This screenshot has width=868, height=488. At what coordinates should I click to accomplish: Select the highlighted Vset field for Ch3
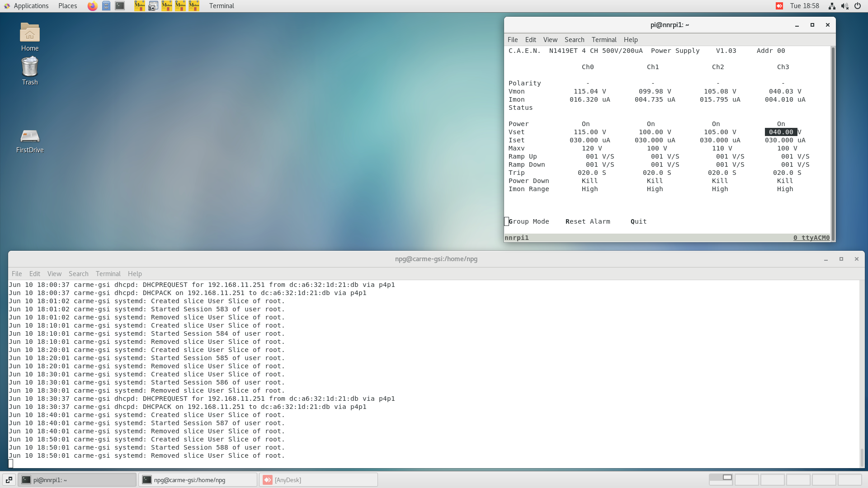pyautogui.click(x=781, y=132)
